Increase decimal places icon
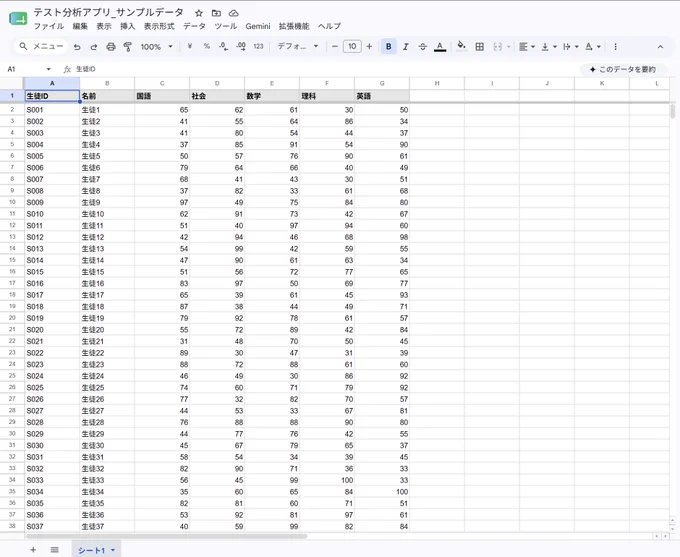The image size is (680, 557). point(241,46)
